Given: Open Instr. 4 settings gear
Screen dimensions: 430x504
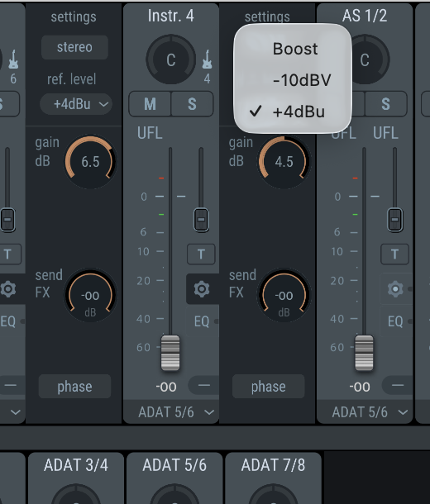Looking at the screenshot, I should [x=202, y=289].
